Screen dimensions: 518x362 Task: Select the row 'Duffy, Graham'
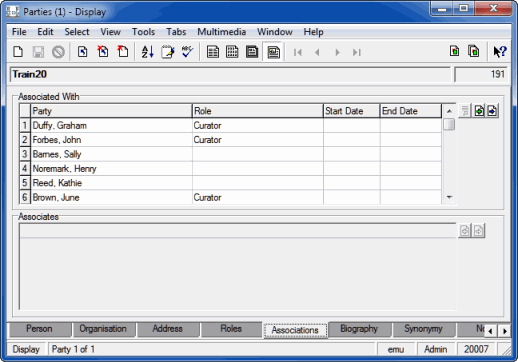coord(231,125)
